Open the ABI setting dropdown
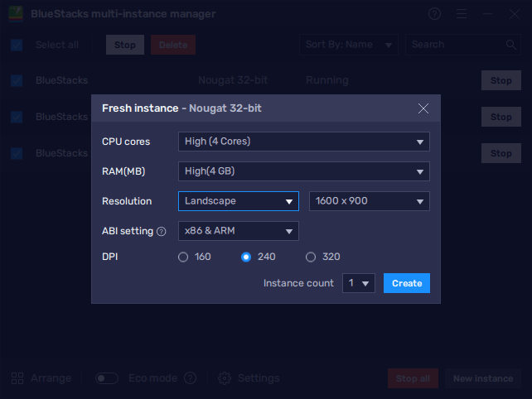Viewport: 532px width, 399px height. pos(238,231)
